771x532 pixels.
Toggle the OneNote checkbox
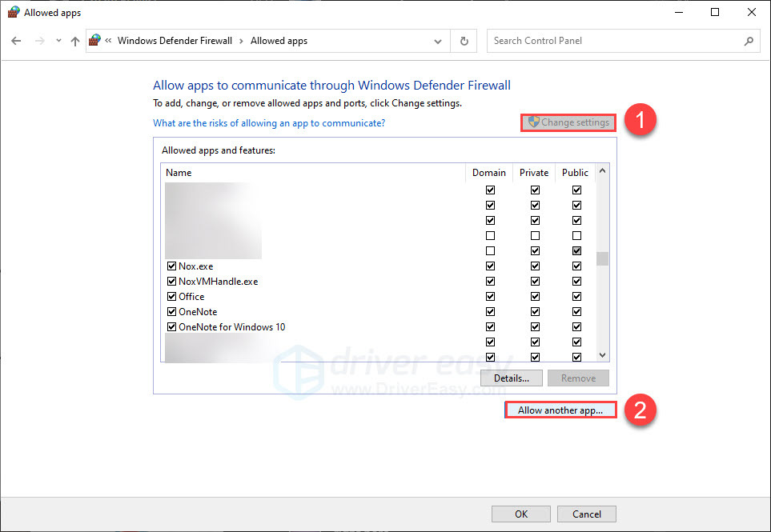tap(171, 312)
